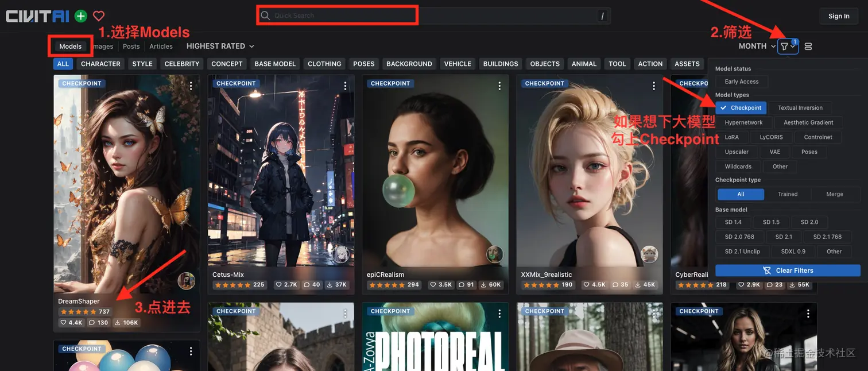Toggle the LyCORIS model type
Viewport: 868px width, 371px height.
[x=771, y=137]
